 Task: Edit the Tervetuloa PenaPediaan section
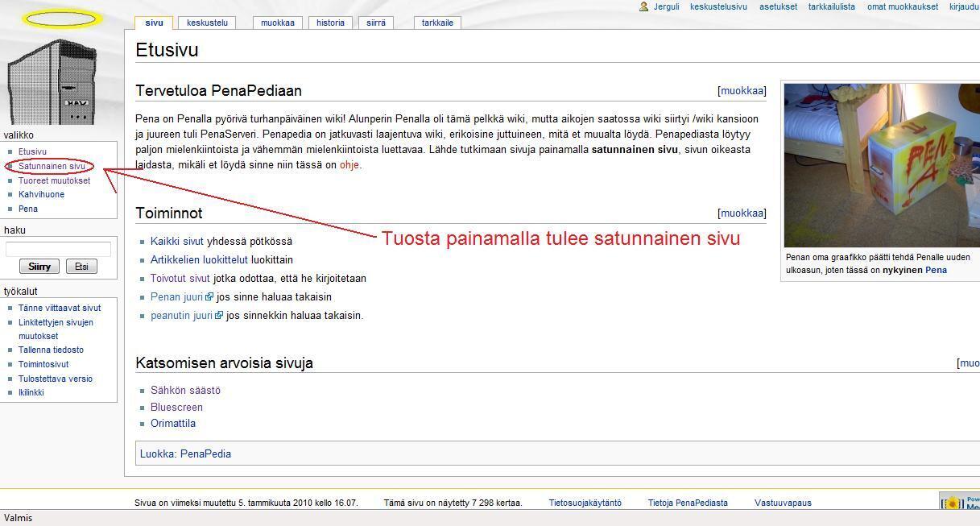click(x=741, y=91)
